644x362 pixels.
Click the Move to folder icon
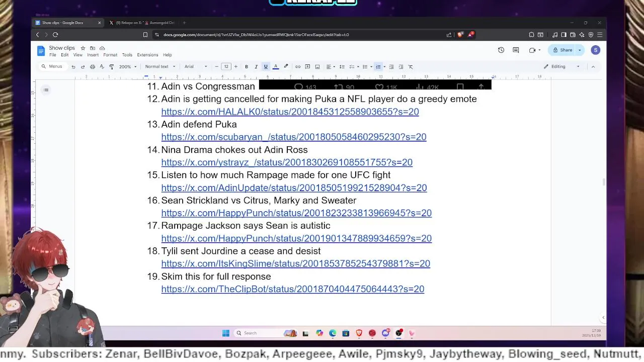coord(93,48)
